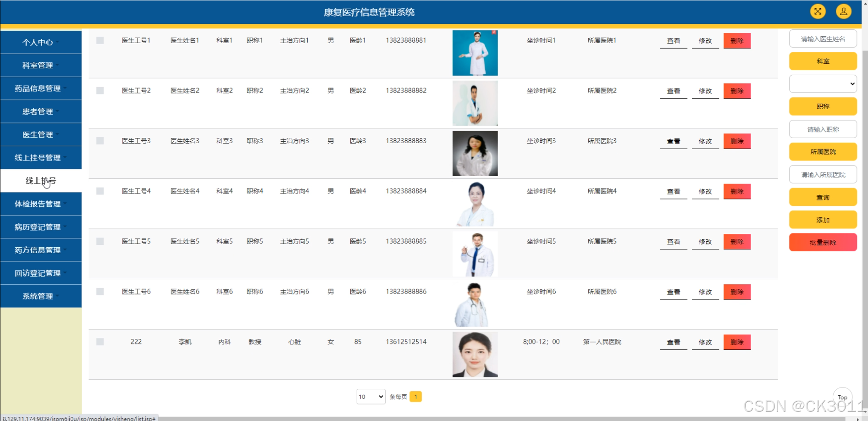This screenshot has width=868, height=421.
Task: Open doctor photo thumbnail in 医生工号4 row
Action: point(475,204)
